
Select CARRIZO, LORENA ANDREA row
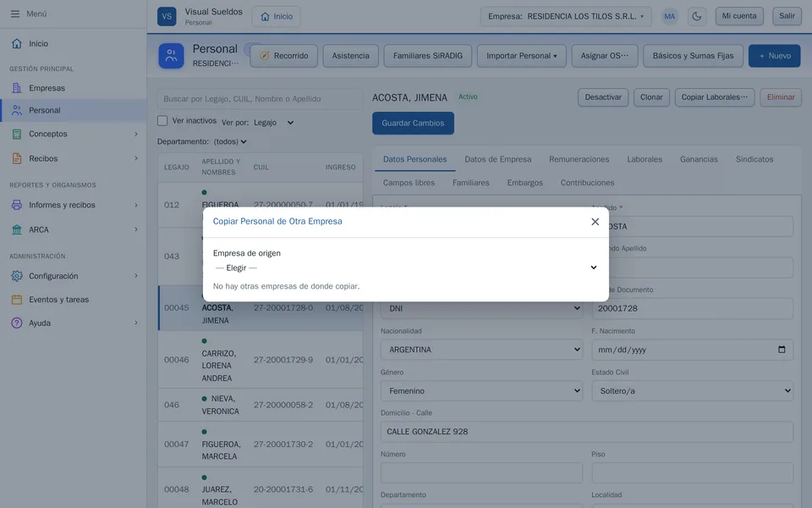pyautogui.click(x=261, y=360)
